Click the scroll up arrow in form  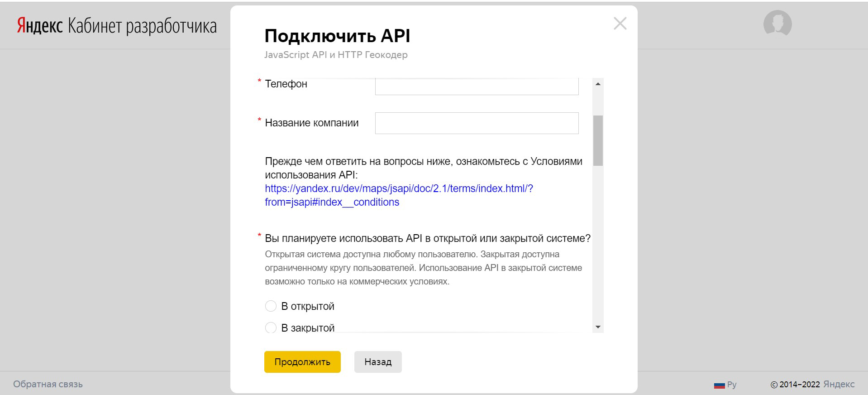[x=598, y=84]
